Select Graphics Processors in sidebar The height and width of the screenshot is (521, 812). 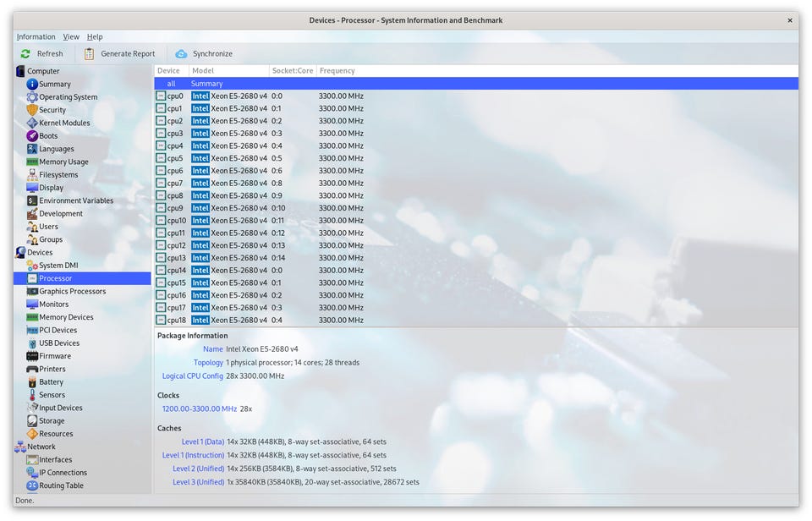[72, 292]
